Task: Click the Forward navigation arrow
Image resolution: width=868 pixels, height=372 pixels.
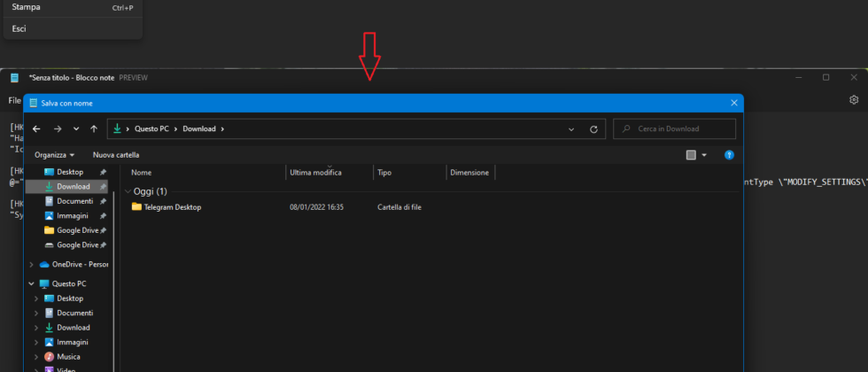Action: [x=57, y=129]
